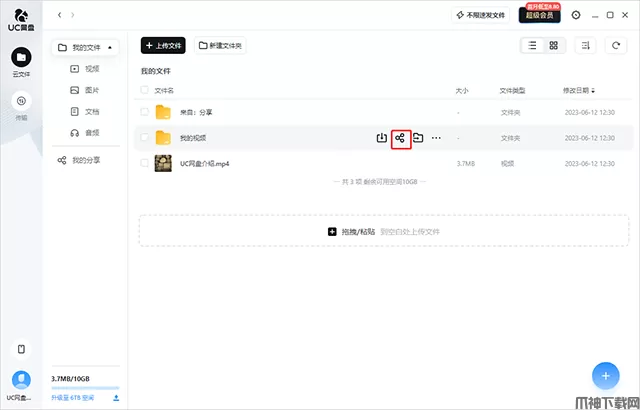640x410 pixels.
Task: Switch to list view layout
Action: [532, 46]
